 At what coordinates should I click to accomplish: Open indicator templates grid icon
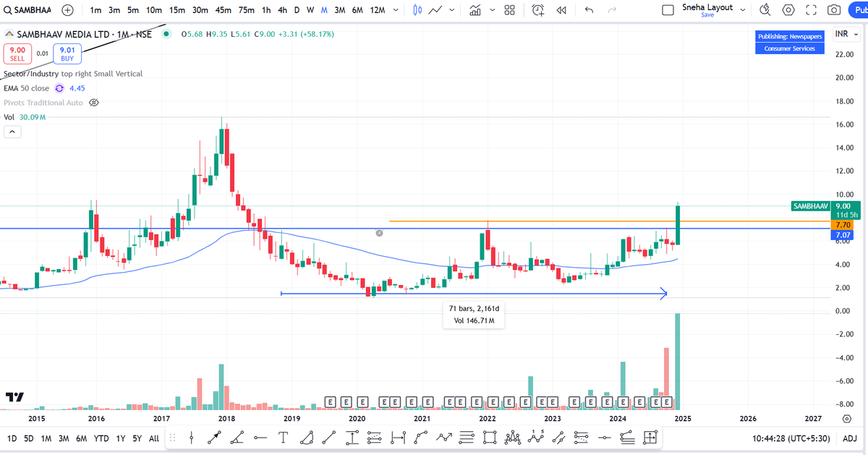coord(510,10)
